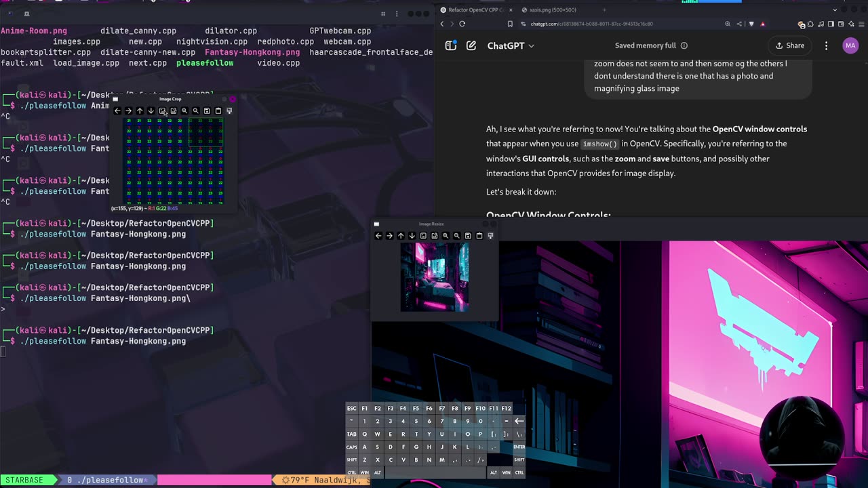Save current image from Image Crop window

pos(207,110)
